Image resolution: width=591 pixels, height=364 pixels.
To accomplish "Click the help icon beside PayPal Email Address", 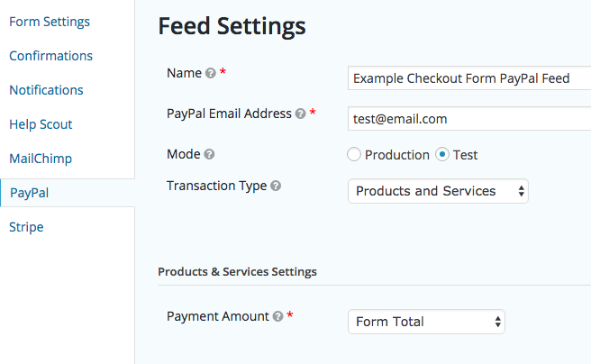I will click(300, 114).
